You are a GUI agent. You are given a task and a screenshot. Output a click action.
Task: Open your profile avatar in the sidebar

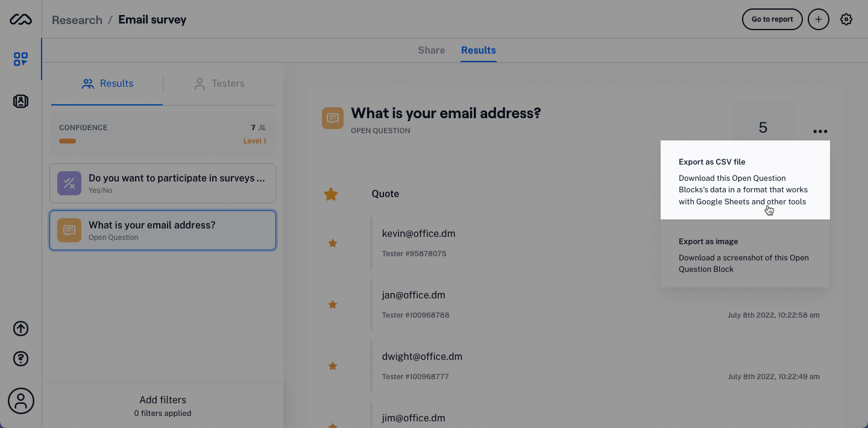tap(20, 401)
